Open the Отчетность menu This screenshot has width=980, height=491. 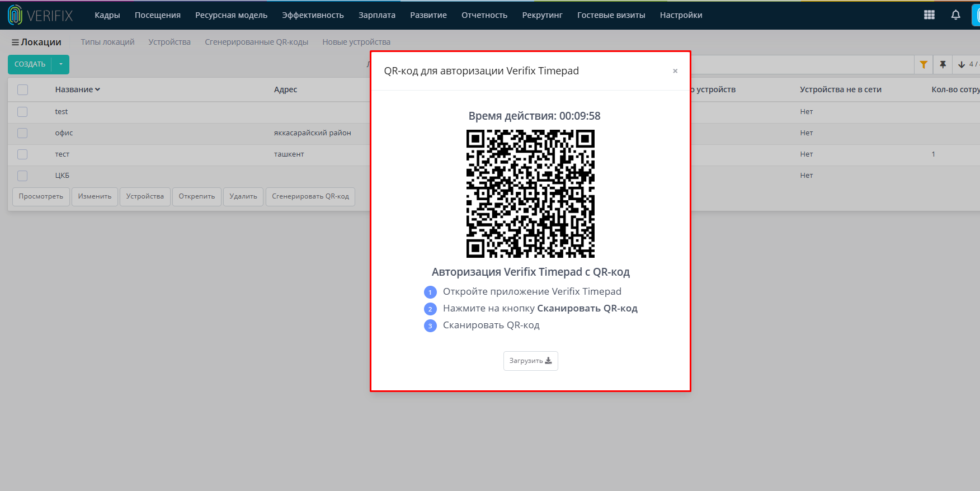tap(484, 15)
